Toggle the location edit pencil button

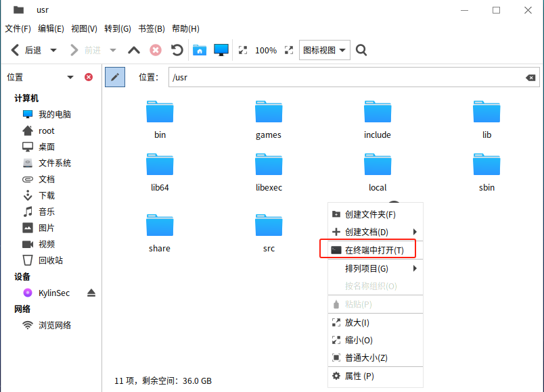tap(115, 77)
